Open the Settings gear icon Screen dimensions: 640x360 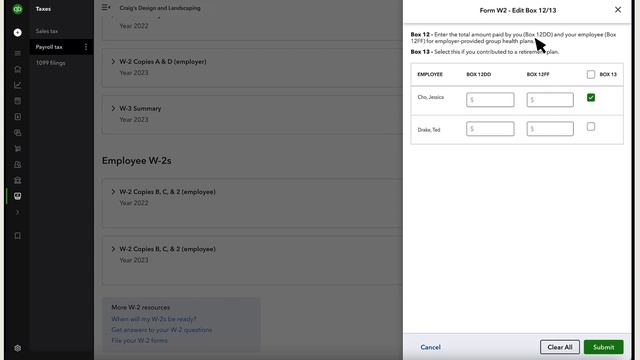18,348
